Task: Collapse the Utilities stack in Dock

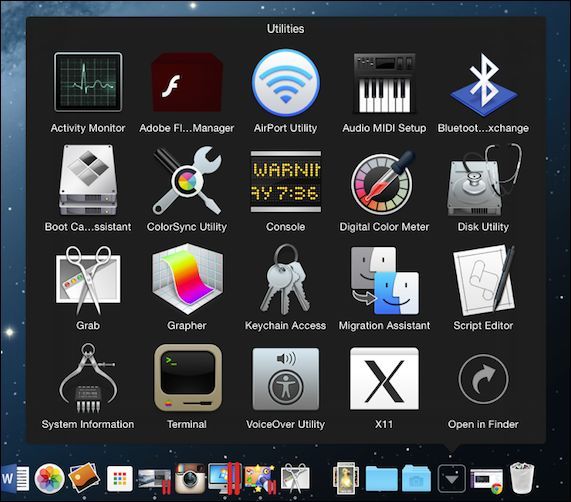Action: (x=452, y=478)
